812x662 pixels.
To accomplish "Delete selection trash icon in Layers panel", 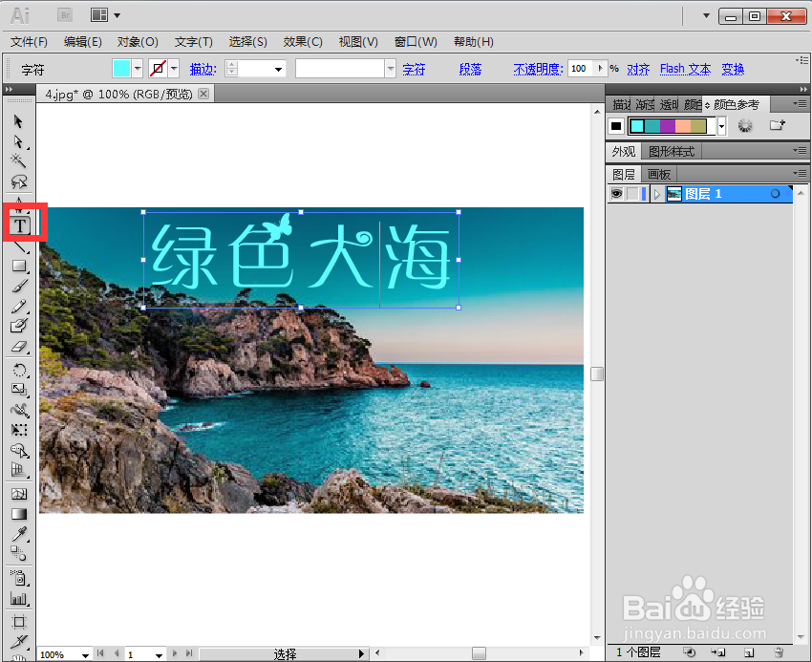I will 779,652.
